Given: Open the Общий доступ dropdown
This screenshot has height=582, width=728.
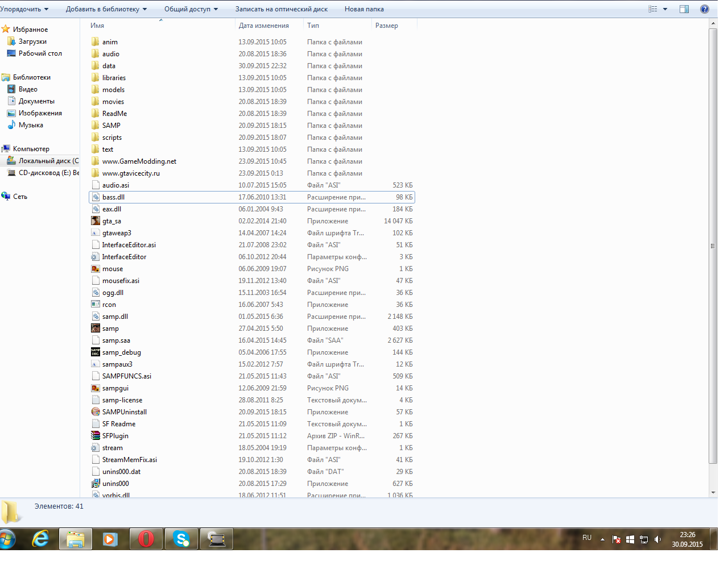Looking at the screenshot, I should pos(191,9).
